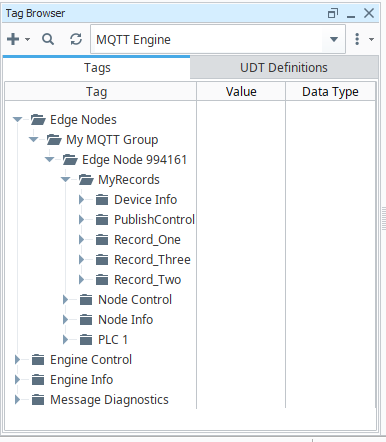Viewport: 386px width, 442px height.
Task: Expand the Record_One folder
Action: click(81, 239)
